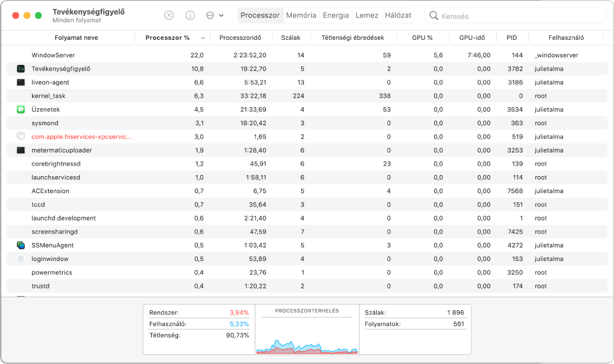The image size is (614, 364).
Task: Click the 338 idle wake-ups value
Action: pos(384,96)
